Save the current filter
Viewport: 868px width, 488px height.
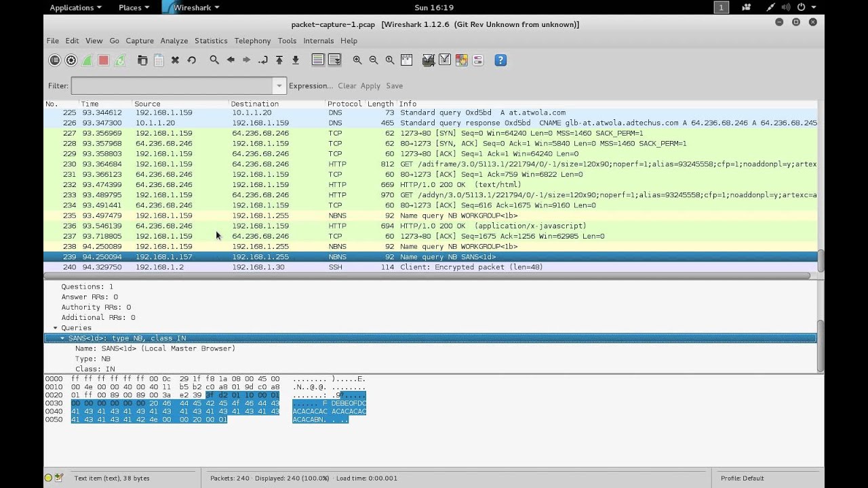coord(395,86)
